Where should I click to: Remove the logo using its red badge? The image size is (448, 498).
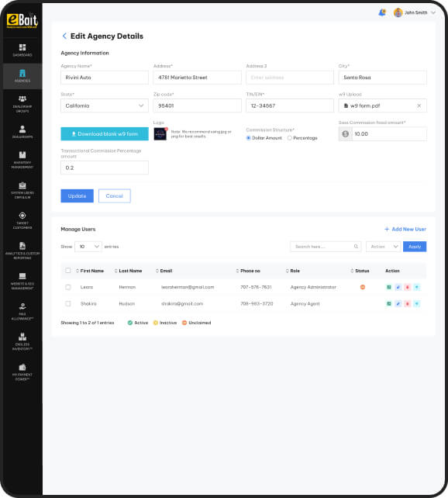coord(166,129)
